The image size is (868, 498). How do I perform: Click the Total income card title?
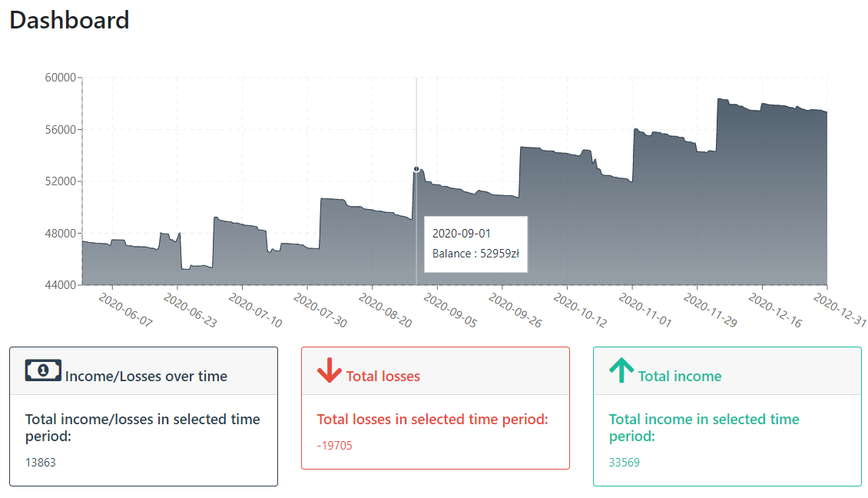[x=679, y=376]
